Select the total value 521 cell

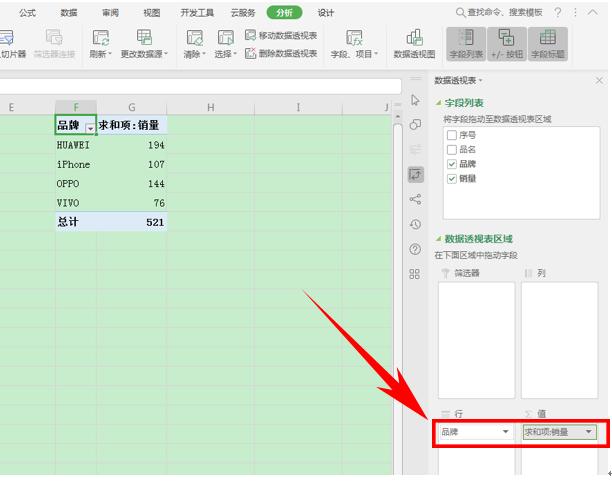pyautogui.click(x=132, y=222)
